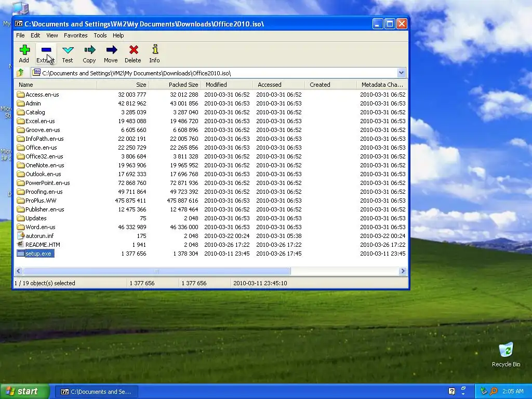
Task: Open the Edit menu
Action: click(x=35, y=35)
